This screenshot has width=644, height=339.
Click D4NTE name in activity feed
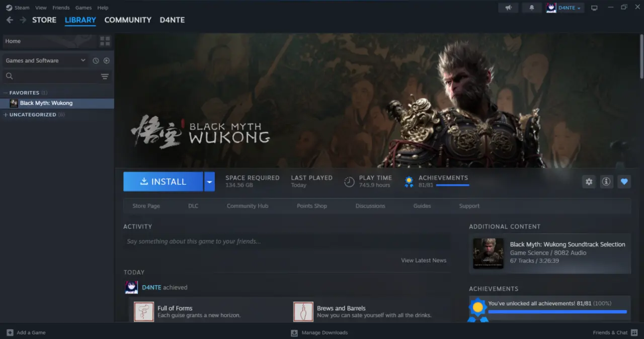point(151,288)
